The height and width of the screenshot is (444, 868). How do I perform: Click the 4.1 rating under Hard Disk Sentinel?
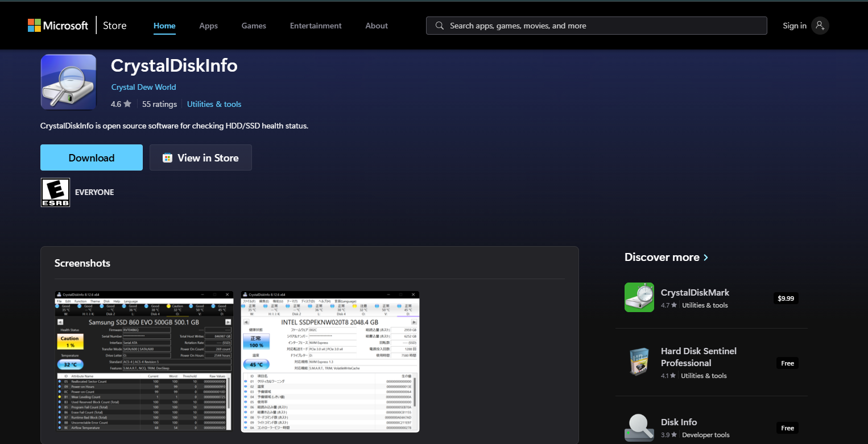pos(666,376)
